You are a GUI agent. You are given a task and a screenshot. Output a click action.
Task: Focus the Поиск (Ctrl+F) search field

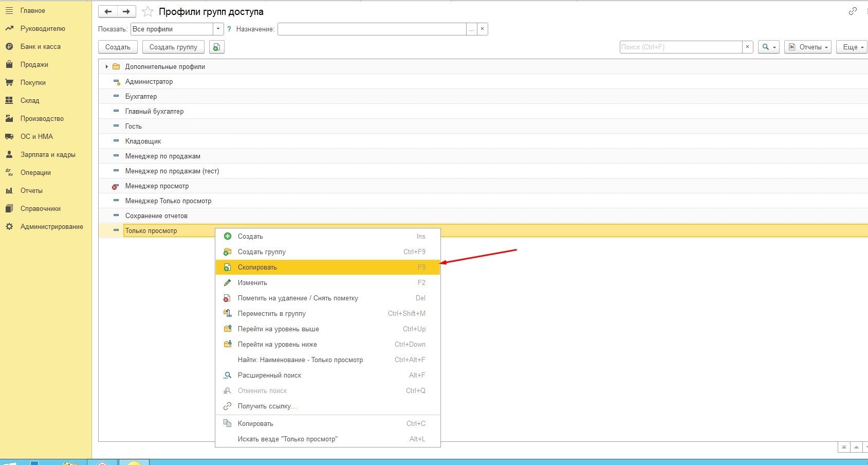[681, 47]
